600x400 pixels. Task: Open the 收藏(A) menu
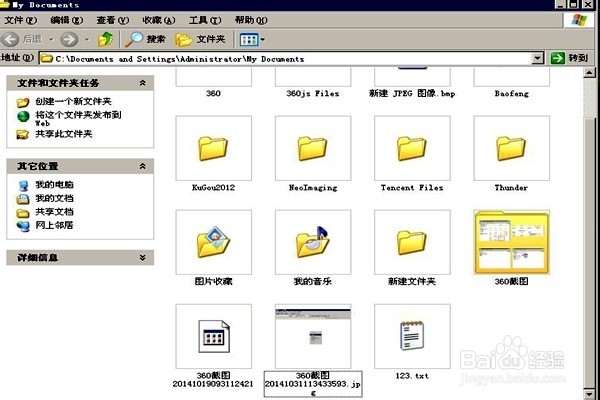click(x=158, y=20)
